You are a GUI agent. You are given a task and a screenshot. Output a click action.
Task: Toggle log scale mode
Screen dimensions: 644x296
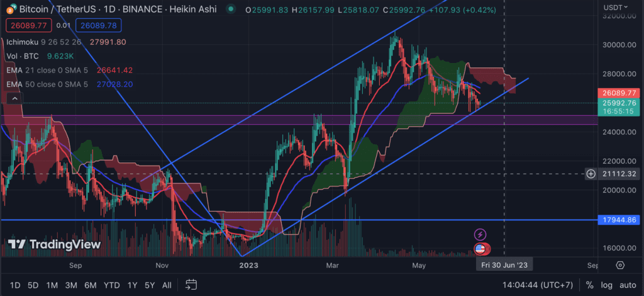(x=607, y=285)
